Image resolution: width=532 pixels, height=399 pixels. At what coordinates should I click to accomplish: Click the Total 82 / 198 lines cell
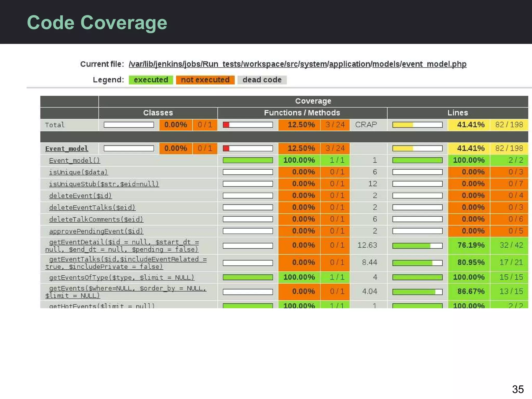coord(509,125)
